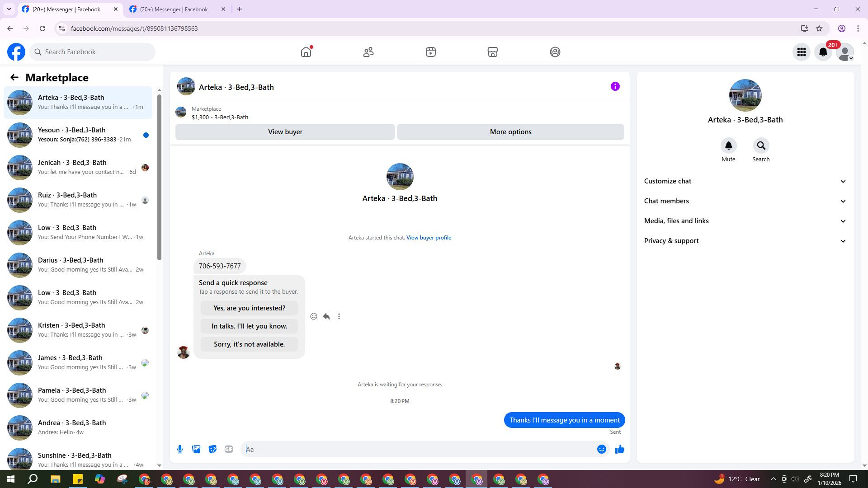Click the voice clip microphone icon
The image size is (868, 488).
pyautogui.click(x=180, y=449)
